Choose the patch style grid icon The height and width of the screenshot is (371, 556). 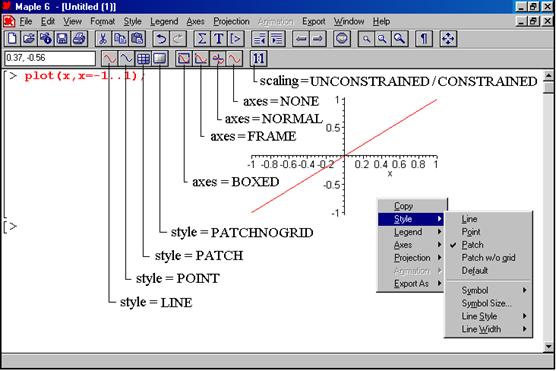tap(143, 59)
